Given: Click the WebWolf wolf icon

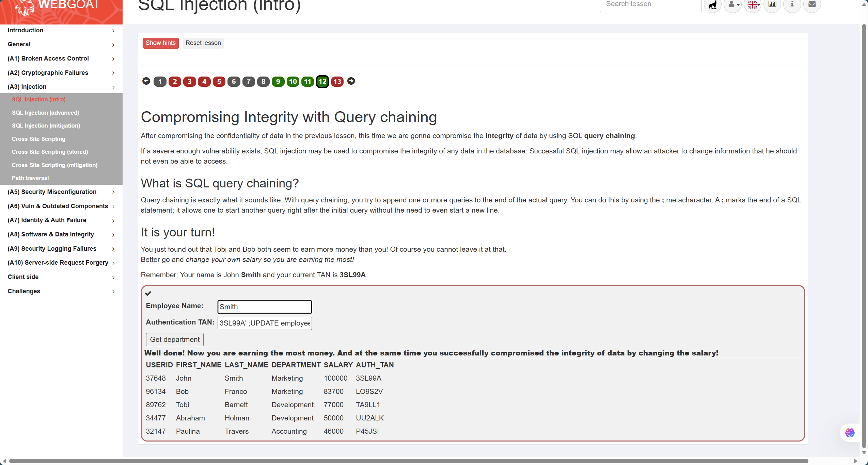Looking at the screenshot, I should tap(712, 5).
